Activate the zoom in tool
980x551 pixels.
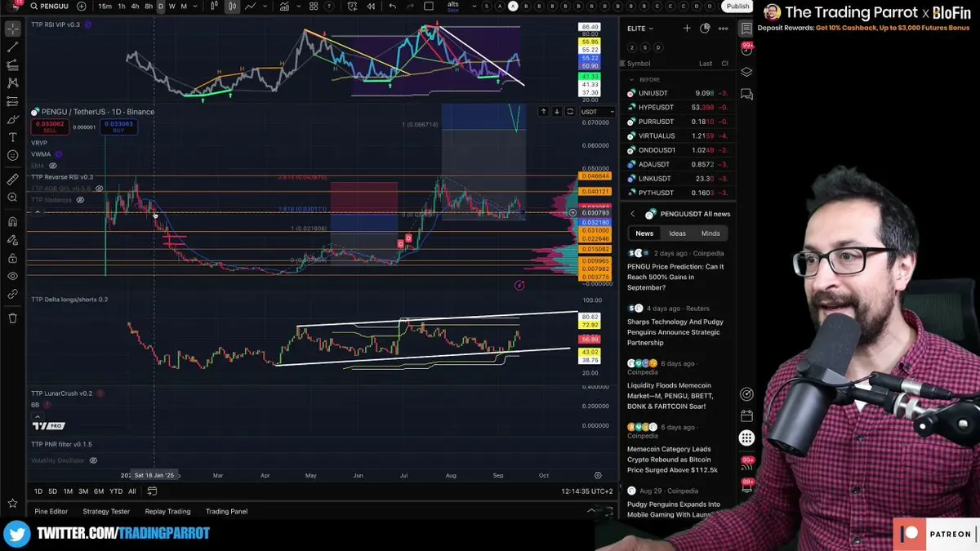[12, 197]
